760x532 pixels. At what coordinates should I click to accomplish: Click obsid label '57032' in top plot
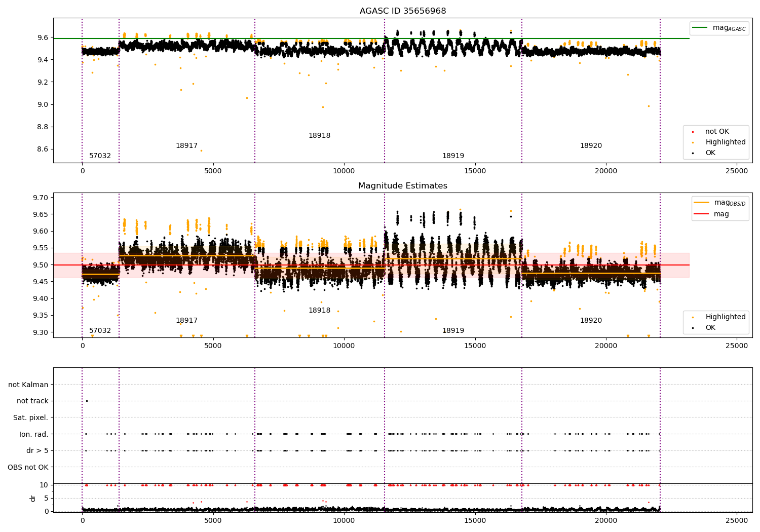(x=100, y=156)
